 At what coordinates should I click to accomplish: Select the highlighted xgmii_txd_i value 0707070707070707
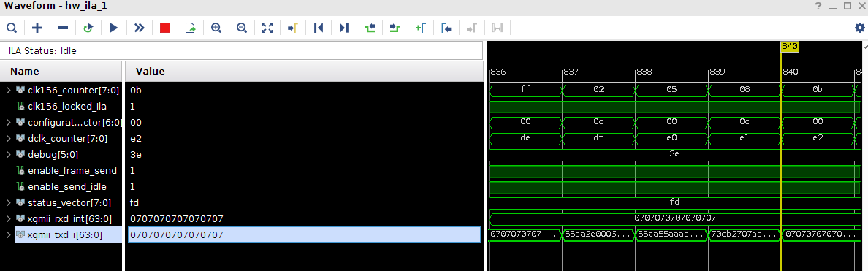tap(304, 235)
